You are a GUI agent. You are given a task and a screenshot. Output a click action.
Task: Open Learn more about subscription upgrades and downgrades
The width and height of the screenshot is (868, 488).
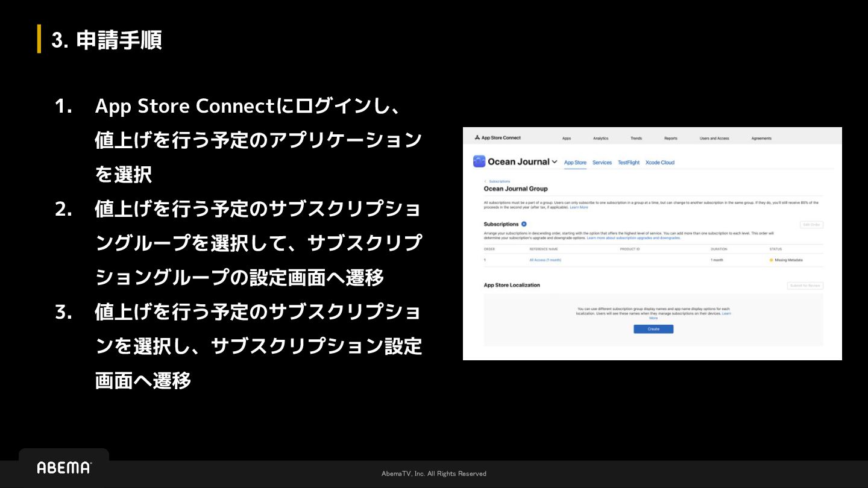(x=634, y=238)
